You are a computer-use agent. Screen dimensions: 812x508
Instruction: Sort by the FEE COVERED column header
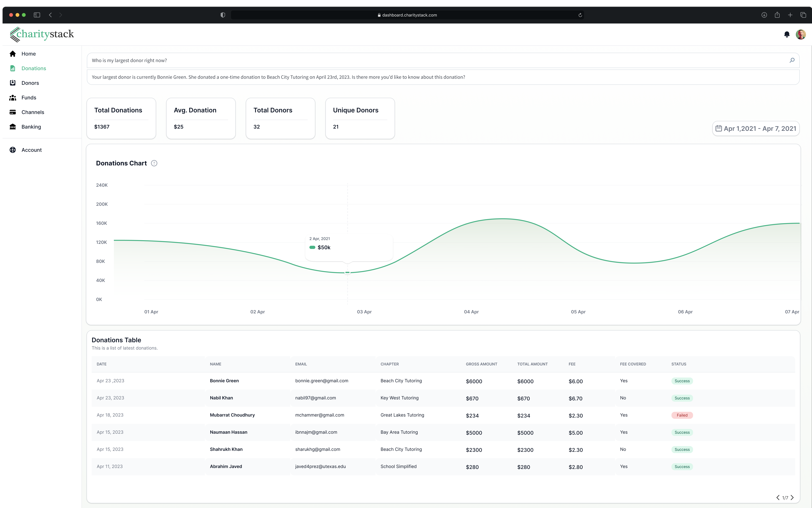point(633,364)
